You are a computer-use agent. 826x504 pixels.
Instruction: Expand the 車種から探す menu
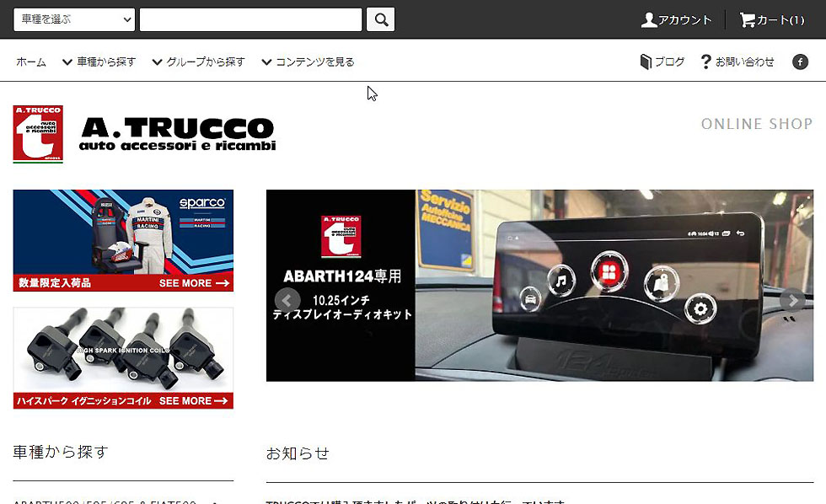(x=99, y=62)
